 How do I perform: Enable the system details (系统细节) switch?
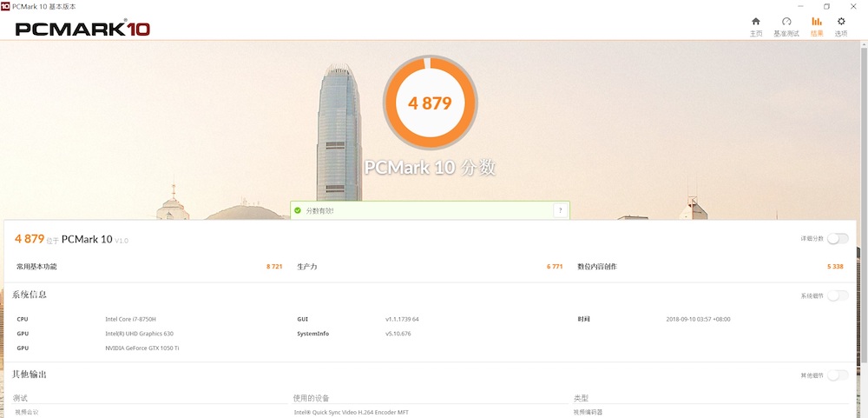(x=838, y=296)
